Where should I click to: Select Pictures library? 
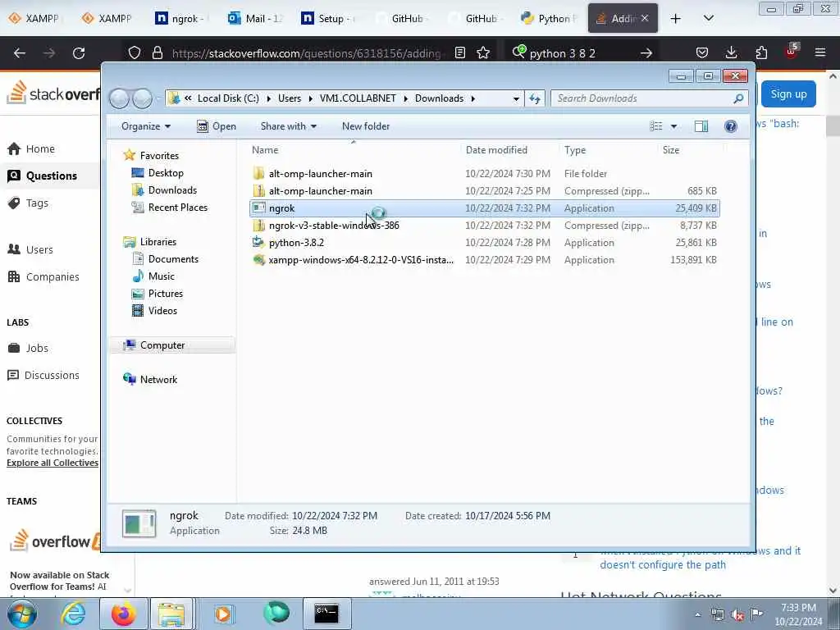click(166, 293)
